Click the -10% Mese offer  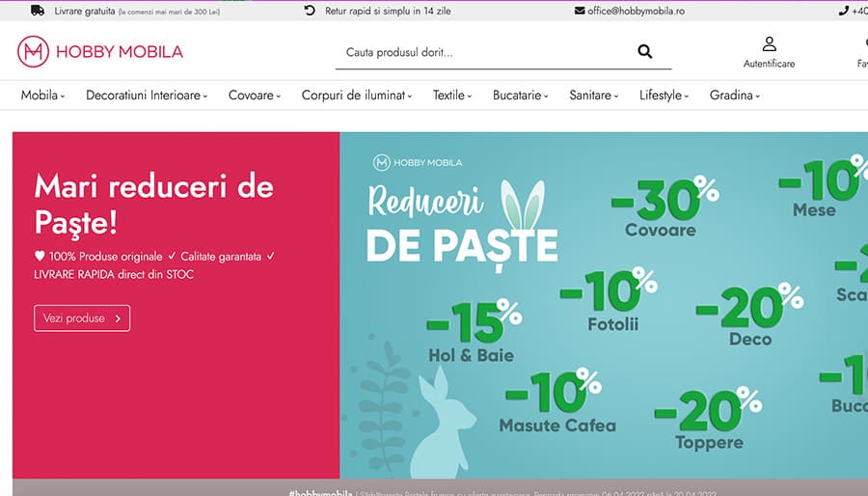coord(824,186)
